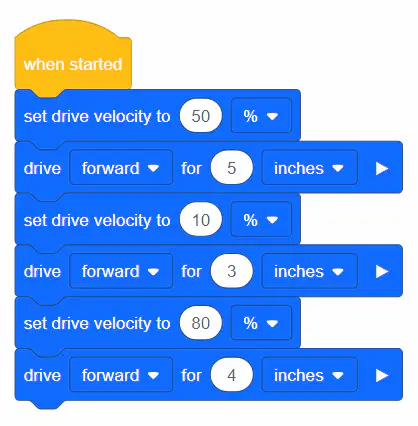Open the % dropdown on the velocity 10 block
Viewport: 418px width, 426px height.
(261, 220)
